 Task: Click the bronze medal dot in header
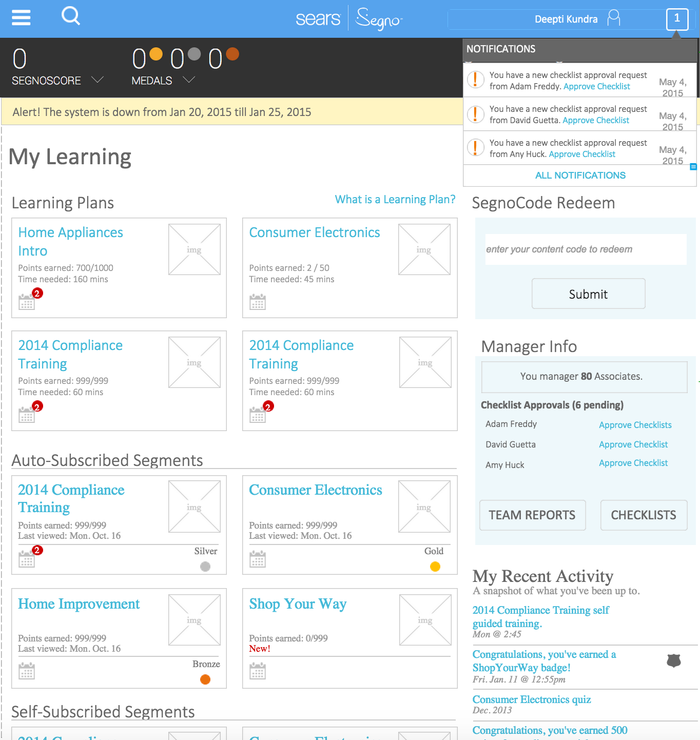coord(232,54)
